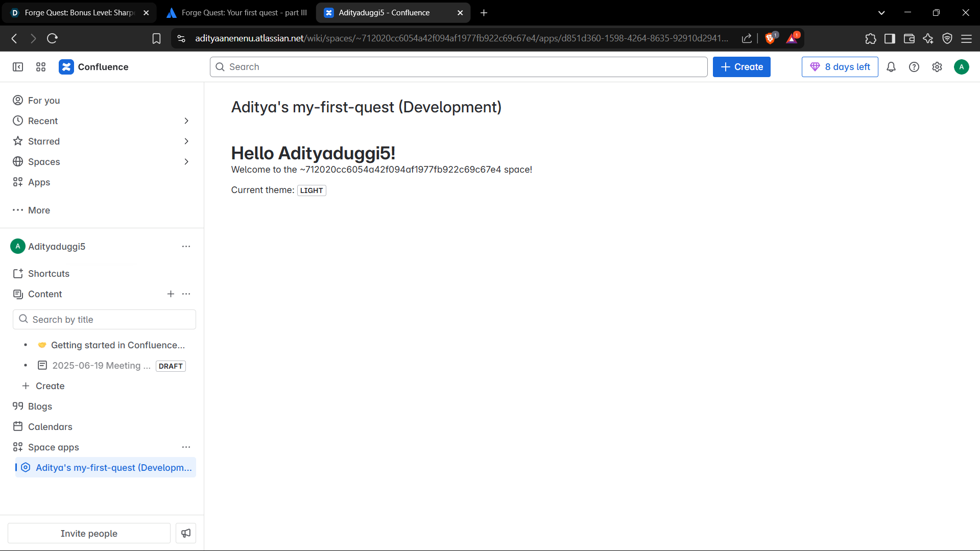Open Adityaduggi5 space home
The height and width of the screenshot is (551, 980).
(x=57, y=246)
